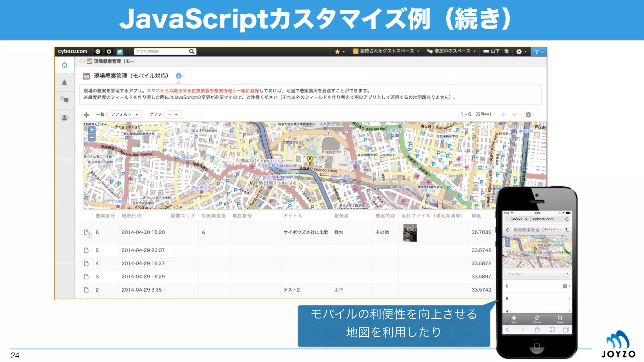Click the title サイボウズ本社に出勤
This screenshot has width=644, height=362.
(306, 232)
